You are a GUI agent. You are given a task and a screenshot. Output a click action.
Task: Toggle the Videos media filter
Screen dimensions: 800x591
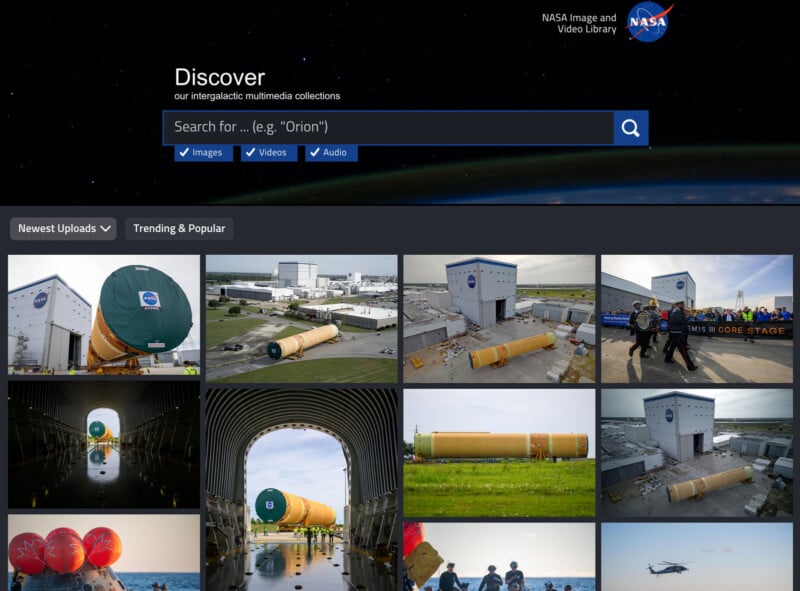tap(267, 152)
